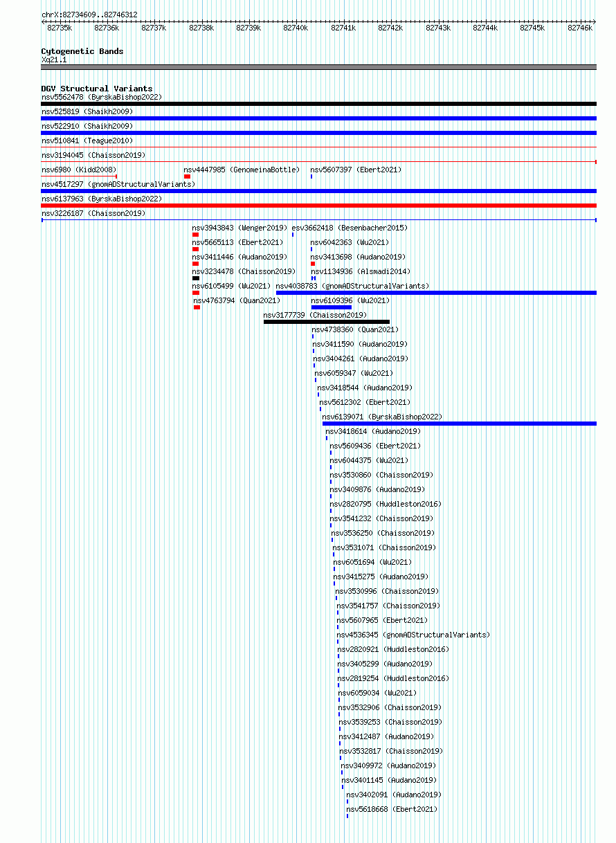Image resolution: width=616 pixels, height=843 pixels.
Task: Click the nsv5562478 (ByrskaBishop2022) label
Action: [x=101, y=97]
